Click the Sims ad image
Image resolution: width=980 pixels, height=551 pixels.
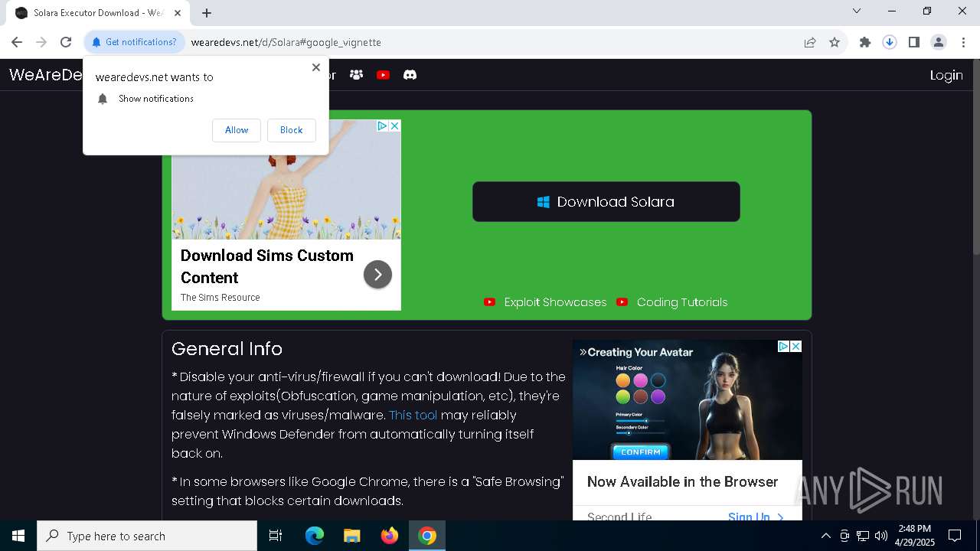(x=286, y=180)
